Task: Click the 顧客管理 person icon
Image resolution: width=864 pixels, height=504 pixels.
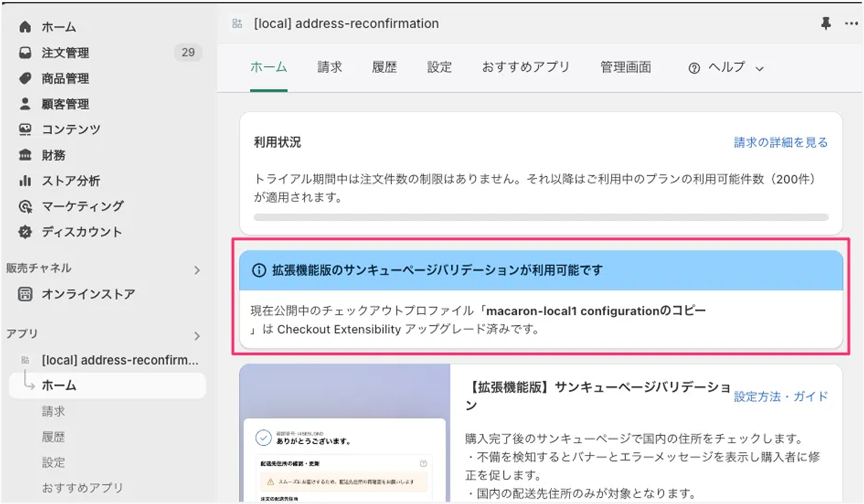Action: (25, 104)
